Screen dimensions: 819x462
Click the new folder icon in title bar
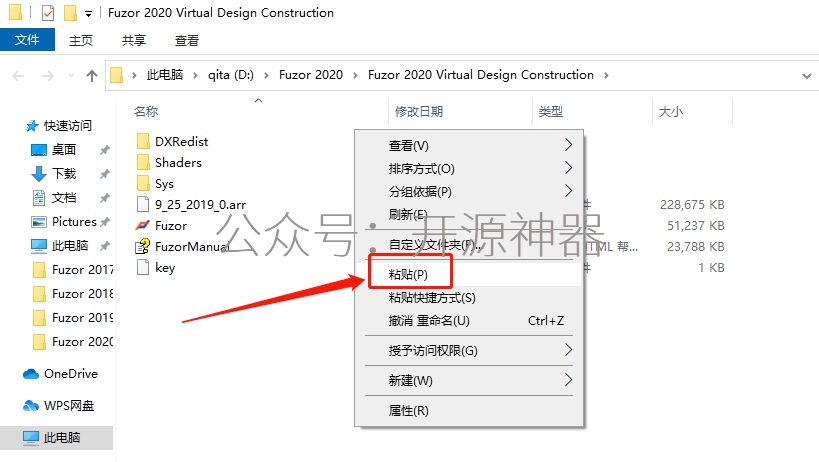70,13
